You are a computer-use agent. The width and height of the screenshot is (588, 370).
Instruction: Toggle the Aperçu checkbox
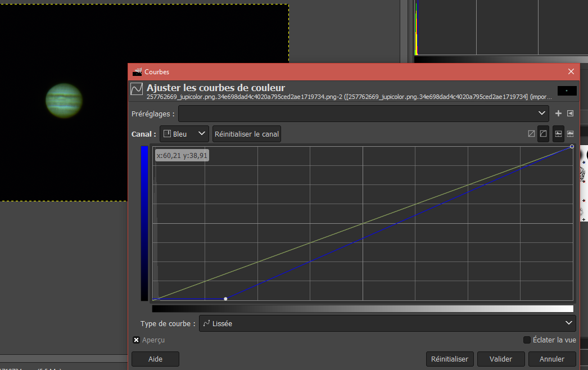(x=137, y=340)
